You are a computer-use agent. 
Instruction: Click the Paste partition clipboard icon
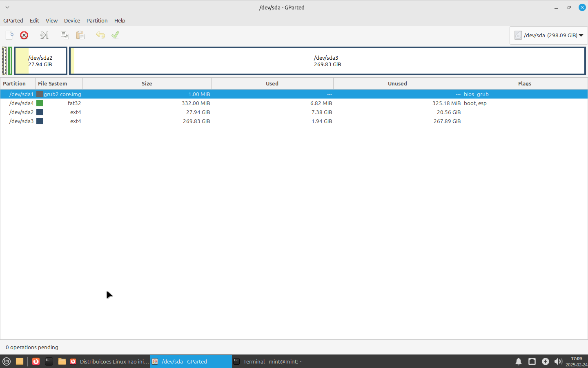[x=80, y=35]
